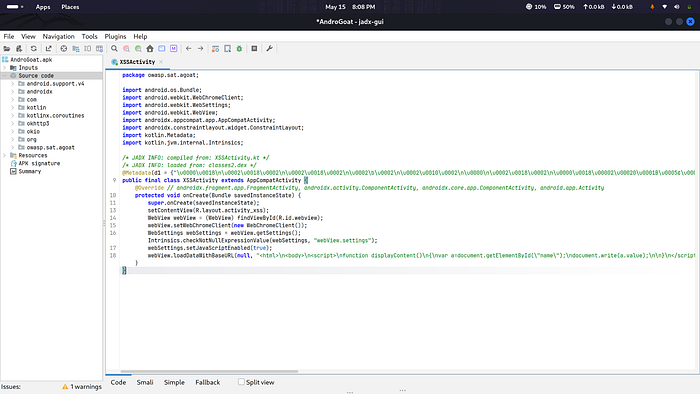Expand the Resources tree node

5,156
